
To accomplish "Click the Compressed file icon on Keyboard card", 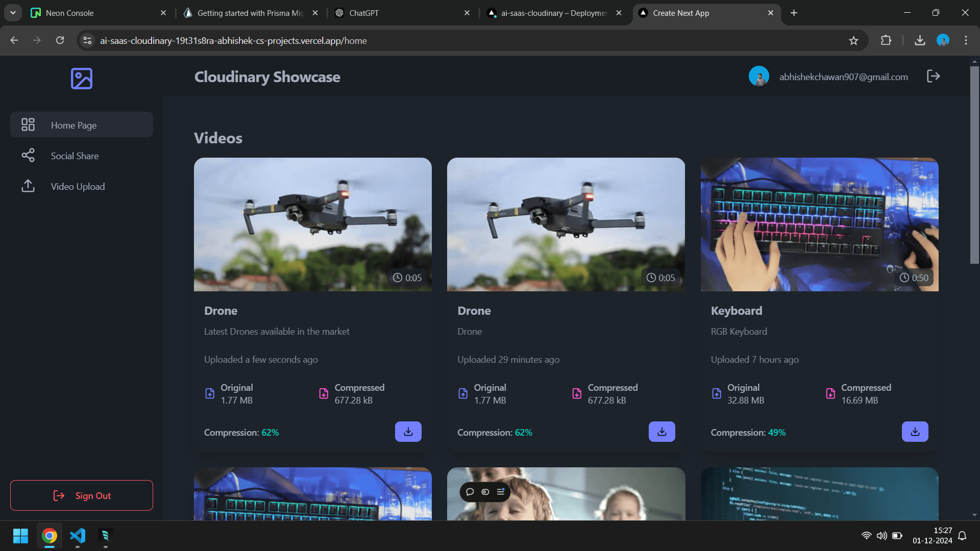I will (x=830, y=393).
